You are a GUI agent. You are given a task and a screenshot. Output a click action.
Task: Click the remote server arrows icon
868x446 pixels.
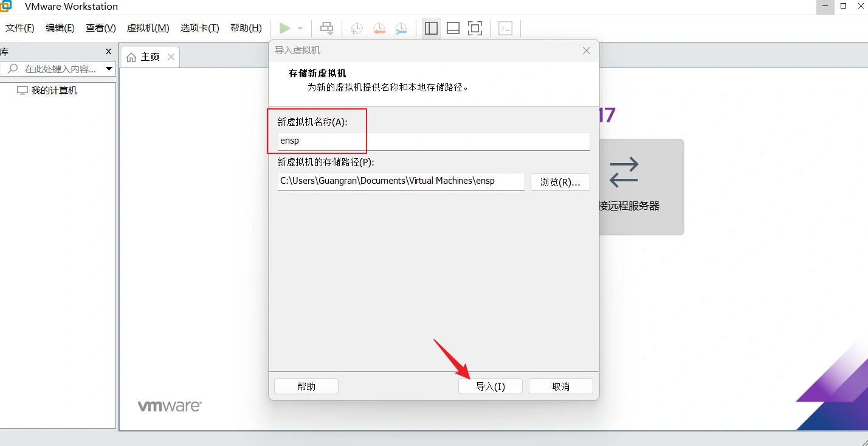pos(624,172)
